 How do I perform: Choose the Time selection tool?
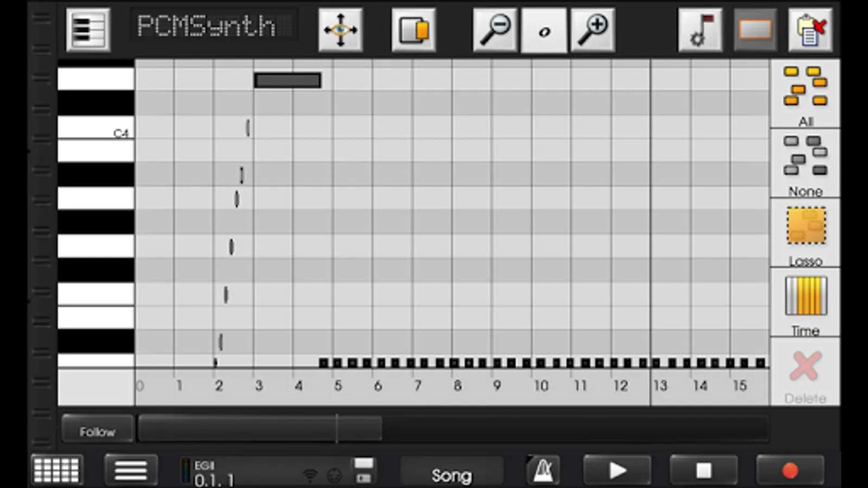805,303
